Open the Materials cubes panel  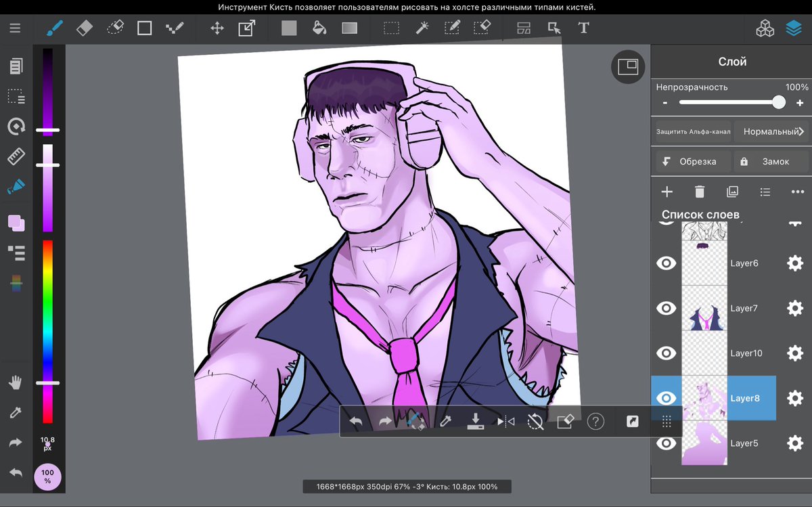click(765, 28)
